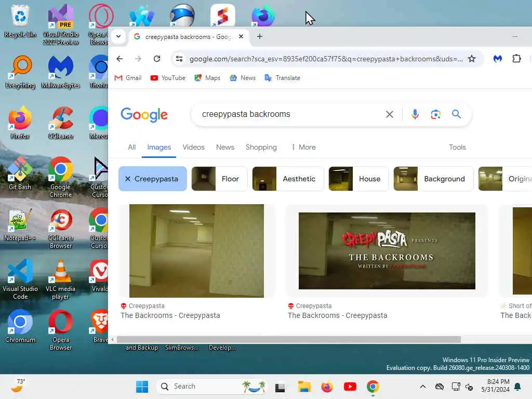Click the taskbar Search box
Screen dimensions: 532x399
212,387
